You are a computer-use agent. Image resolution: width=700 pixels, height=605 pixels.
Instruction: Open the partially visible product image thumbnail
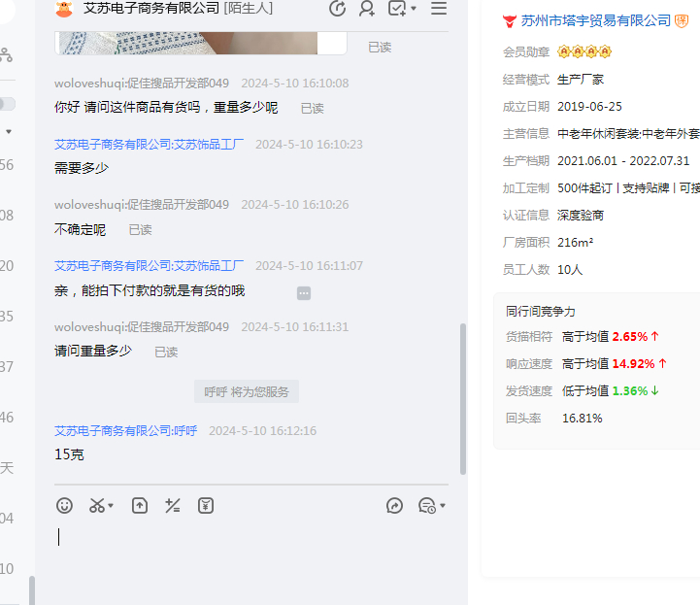tap(200, 43)
